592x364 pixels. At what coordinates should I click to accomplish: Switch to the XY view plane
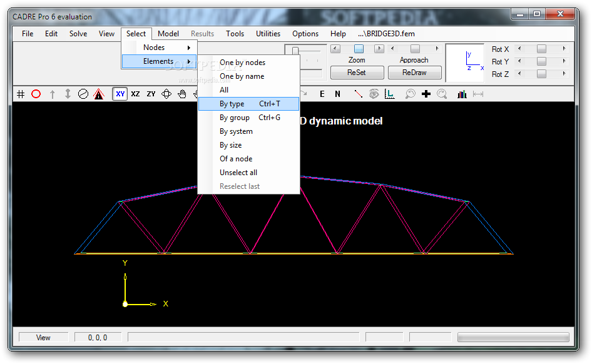pyautogui.click(x=120, y=94)
